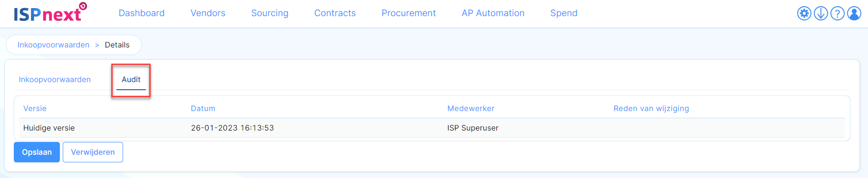868x178 pixels.
Task: Go to Inkoopvoorwaarden breadcrumb link
Action: [53, 45]
